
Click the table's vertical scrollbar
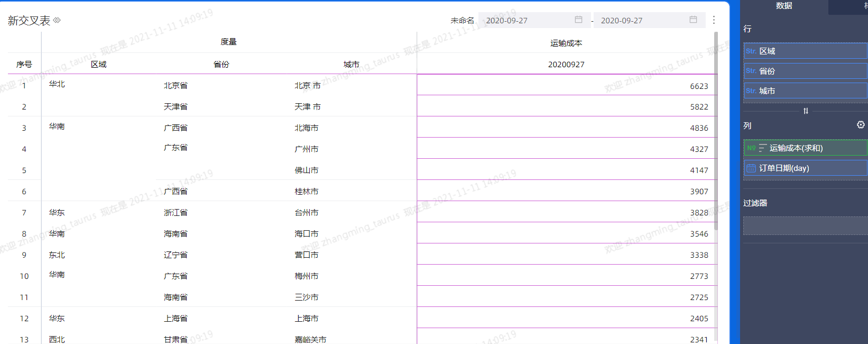[716, 132]
